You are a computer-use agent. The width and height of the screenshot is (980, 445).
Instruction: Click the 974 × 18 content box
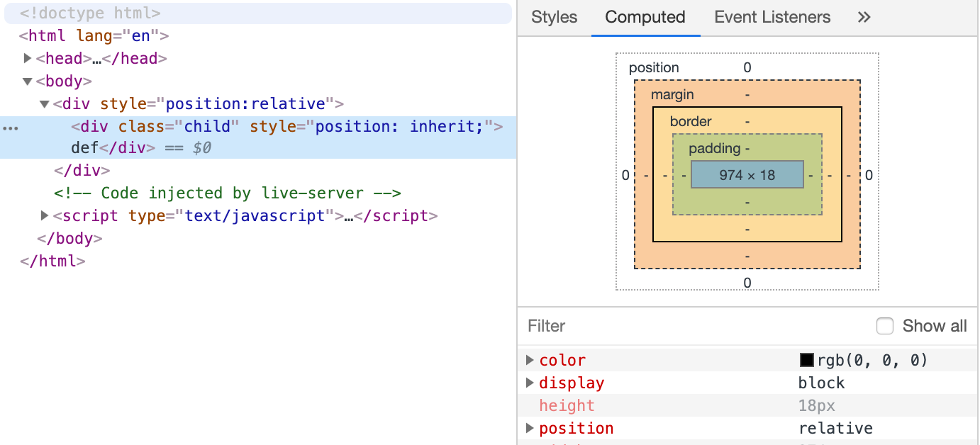click(747, 174)
